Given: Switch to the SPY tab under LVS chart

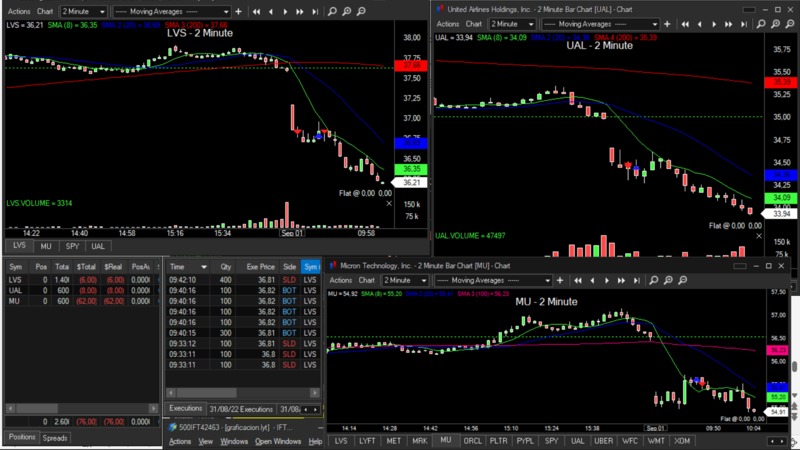Looking at the screenshot, I should (72, 246).
